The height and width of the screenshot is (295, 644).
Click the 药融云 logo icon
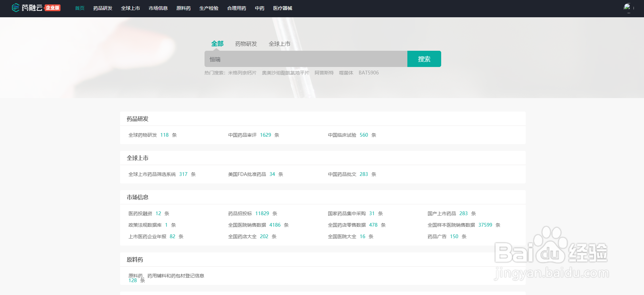pos(16,7)
